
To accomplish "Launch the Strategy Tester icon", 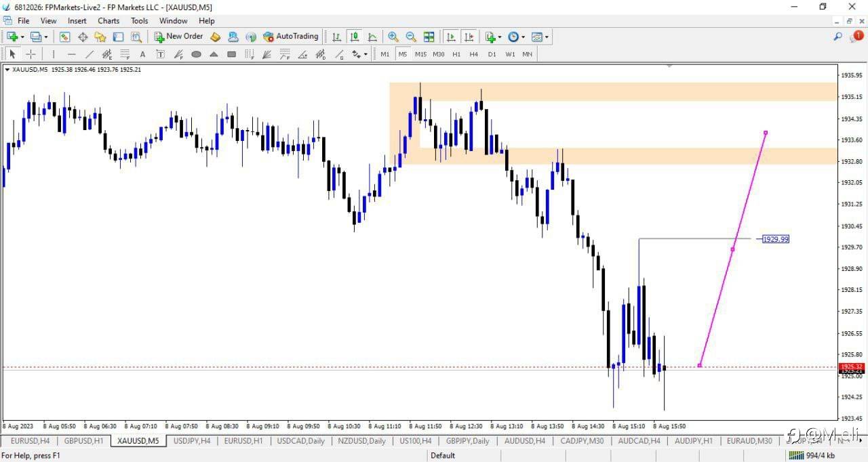I will click(135, 37).
